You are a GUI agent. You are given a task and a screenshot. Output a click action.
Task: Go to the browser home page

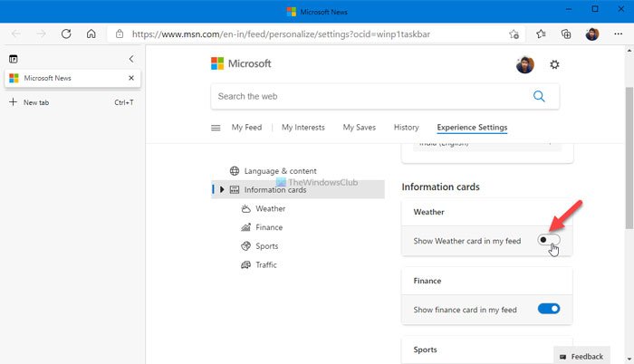pos(91,34)
